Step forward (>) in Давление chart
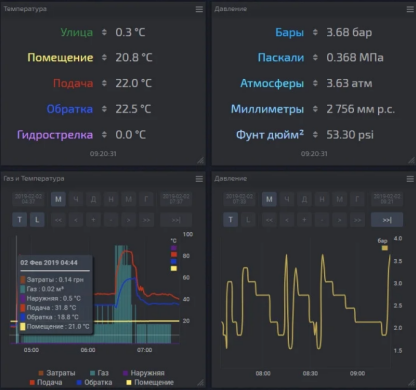The height and width of the screenshot is (390, 416). 340,220
